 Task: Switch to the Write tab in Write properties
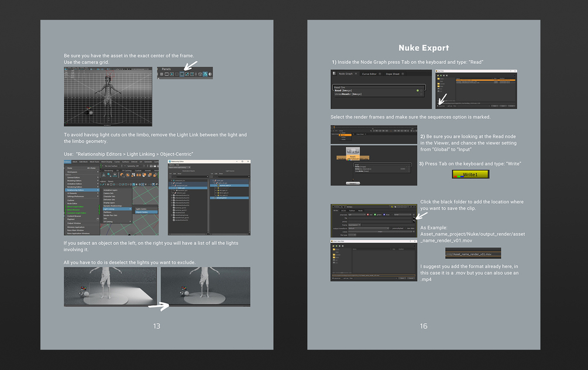click(x=336, y=211)
